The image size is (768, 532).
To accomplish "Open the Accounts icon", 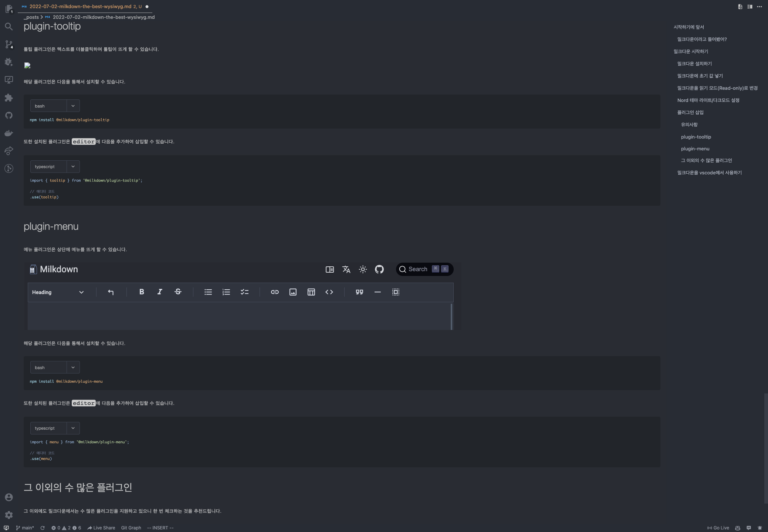I will point(9,497).
